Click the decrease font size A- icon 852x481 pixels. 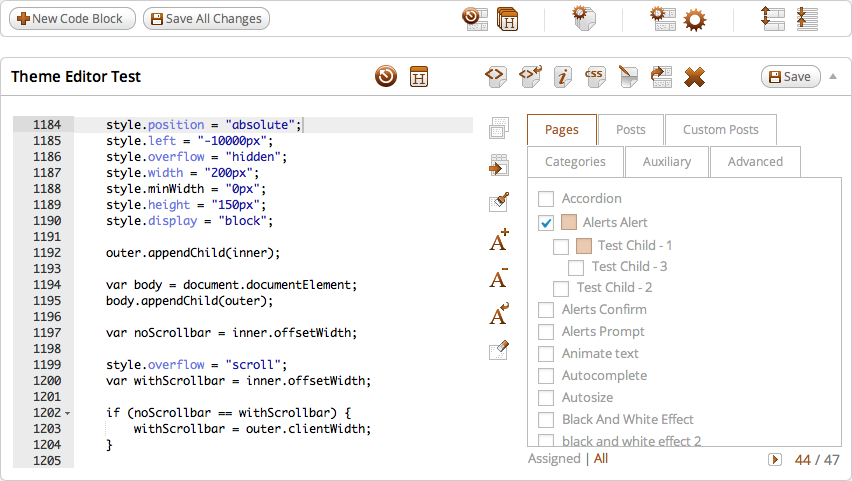(499, 278)
